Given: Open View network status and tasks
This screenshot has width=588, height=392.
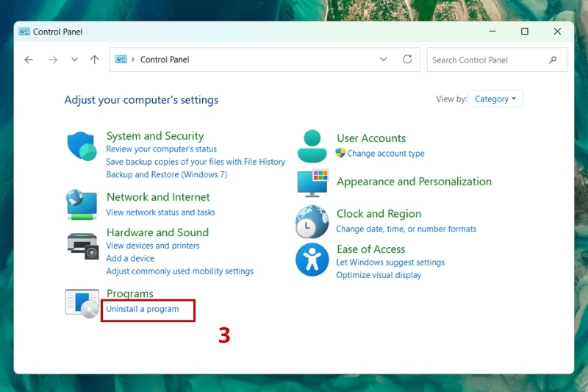Looking at the screenshot, I should pyautogui.click(x=160, y=213).
